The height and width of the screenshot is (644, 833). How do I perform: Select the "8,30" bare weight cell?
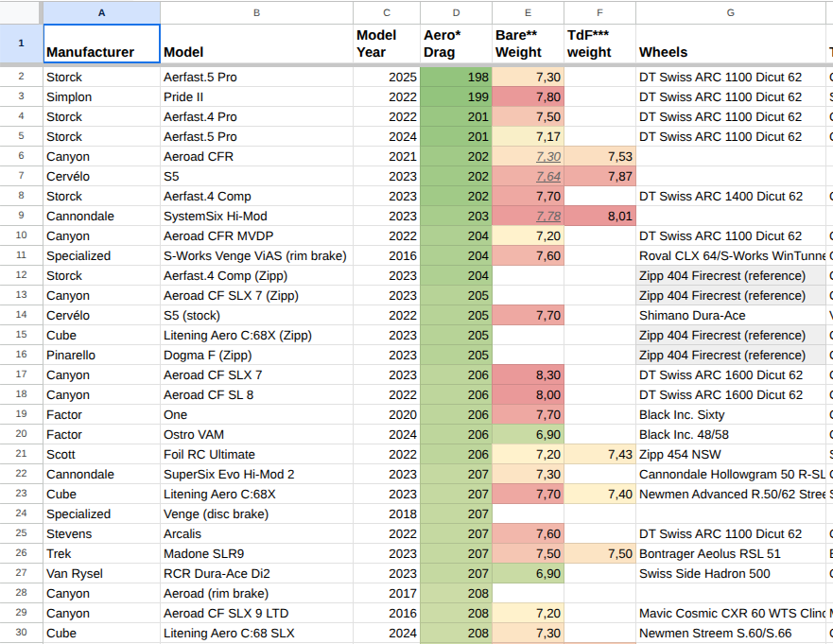coord(528,374)
